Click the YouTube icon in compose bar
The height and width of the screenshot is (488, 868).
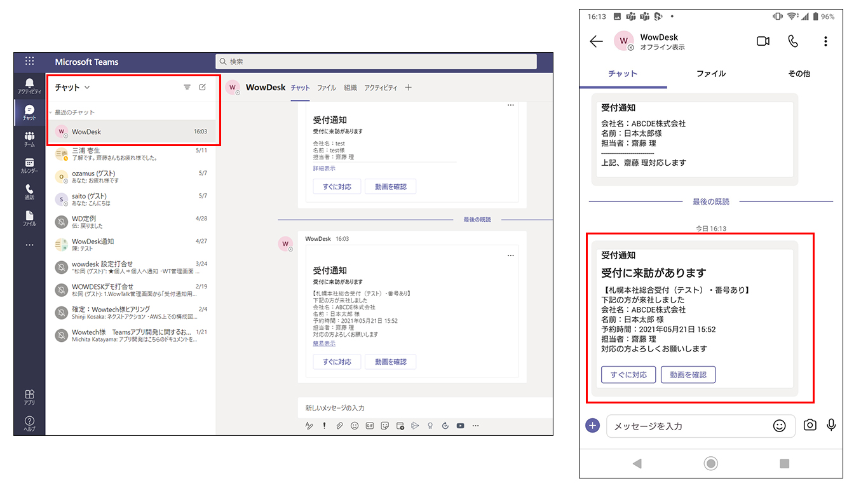click(x=461, y=426)
